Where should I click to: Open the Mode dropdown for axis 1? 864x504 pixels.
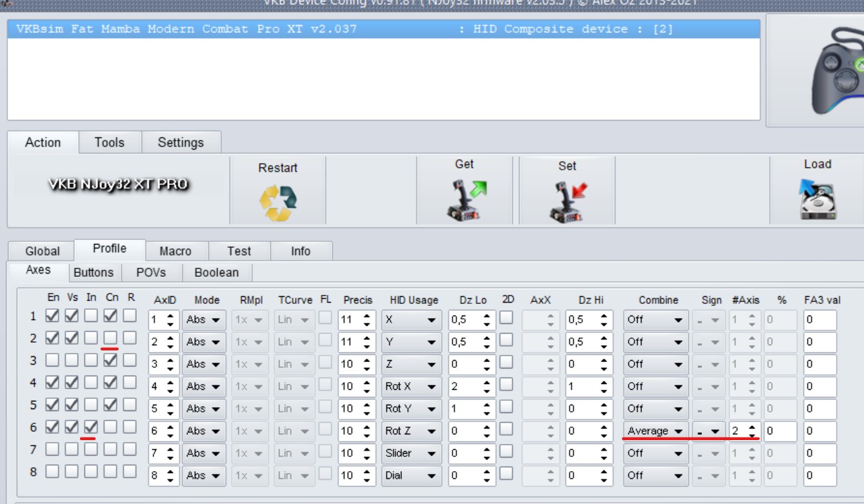click(x=204, y=319)
